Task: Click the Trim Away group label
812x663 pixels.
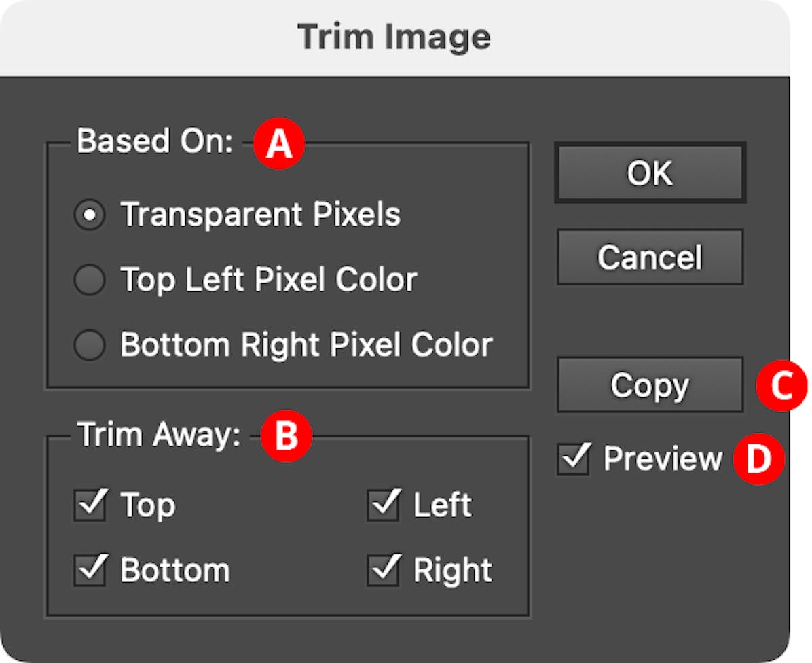Action: (159, 435)
